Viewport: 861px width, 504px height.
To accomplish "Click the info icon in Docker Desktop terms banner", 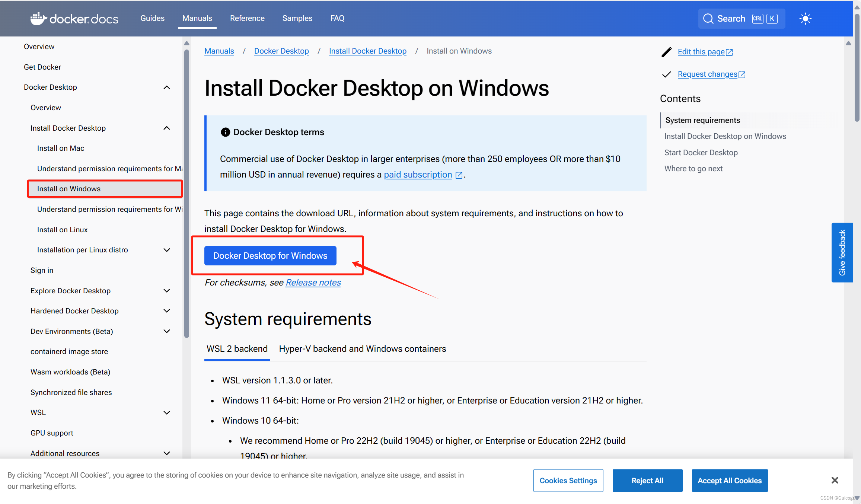I will pyautogui.click(x=225, y=132).
